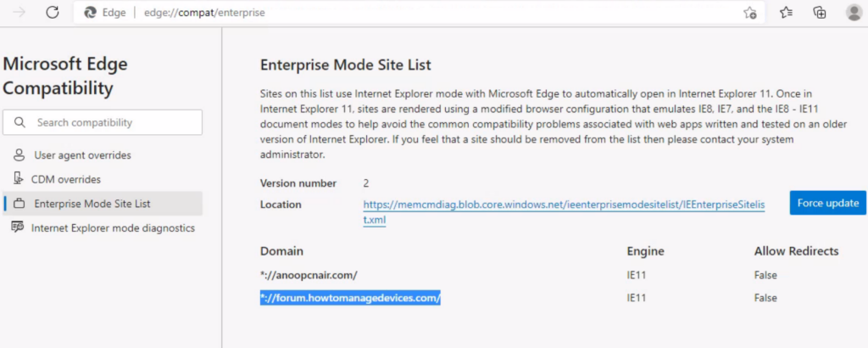This screenshot has height=348, width=868.
Task: Select Enterprise Mode Site List menu item
Action: click(103, 204)
